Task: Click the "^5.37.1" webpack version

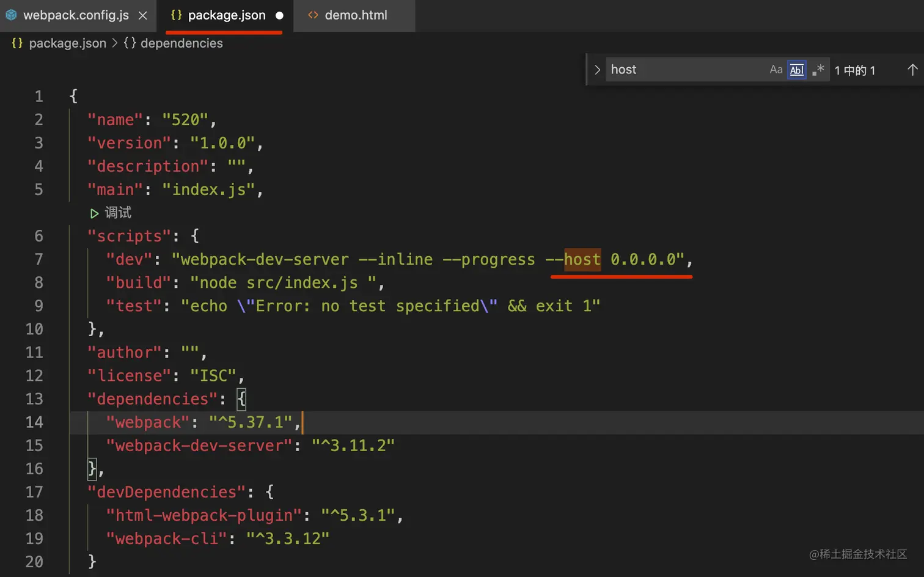Action: tap(251, 422)
